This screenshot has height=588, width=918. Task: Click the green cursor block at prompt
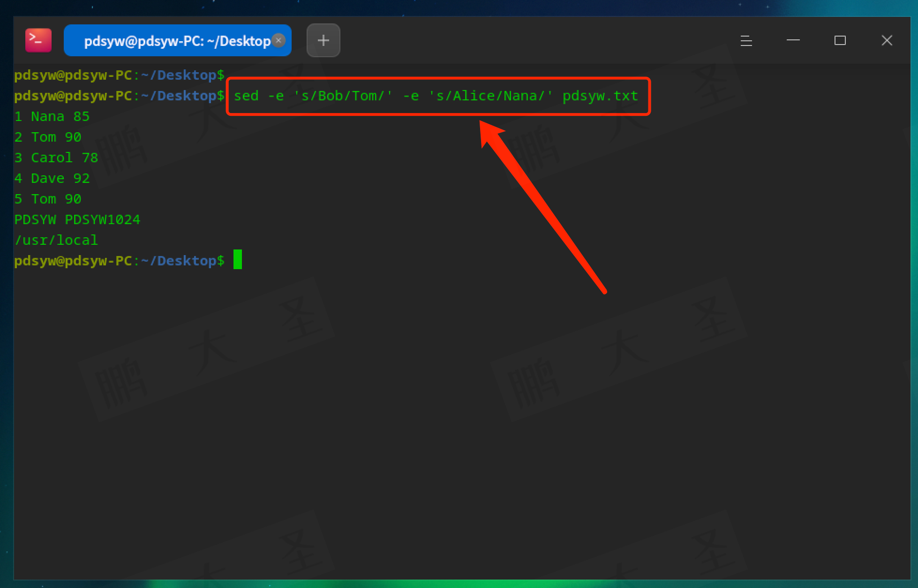coord(238,260)
